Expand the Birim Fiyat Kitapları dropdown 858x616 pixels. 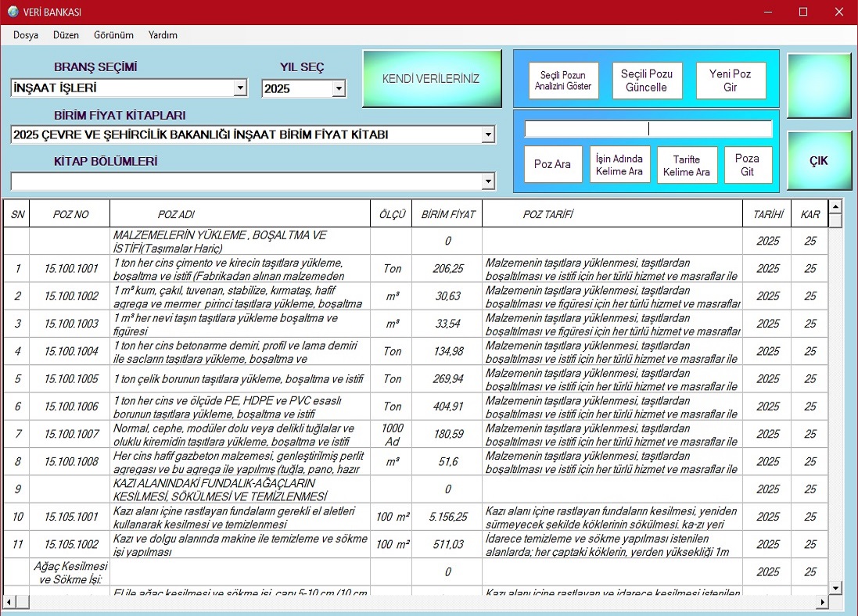point(488,135)
